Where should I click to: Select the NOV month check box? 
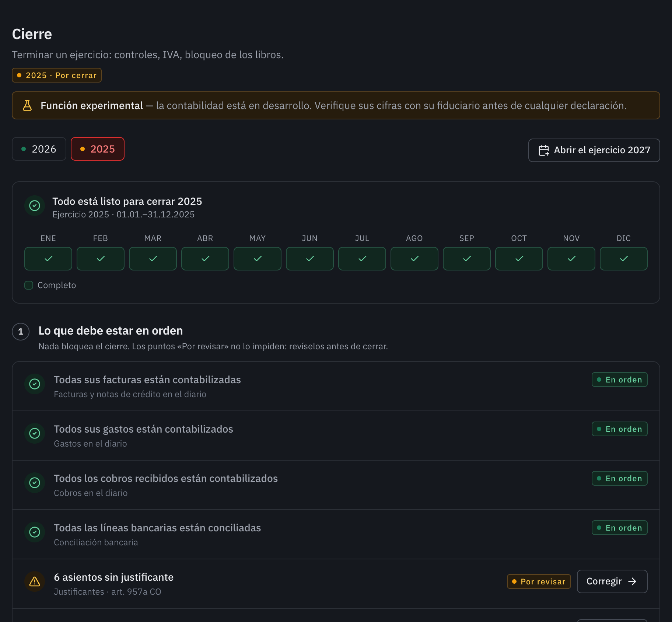pos(571,259)
